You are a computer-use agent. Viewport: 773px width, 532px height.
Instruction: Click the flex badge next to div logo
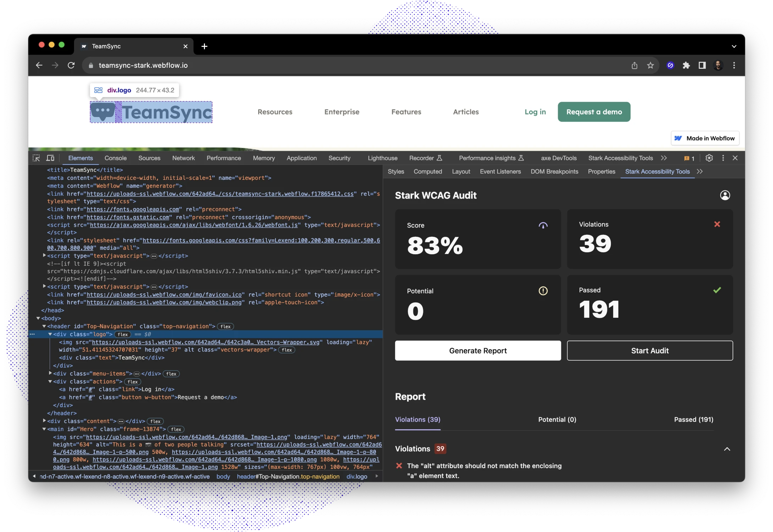(x=123, y=334)
